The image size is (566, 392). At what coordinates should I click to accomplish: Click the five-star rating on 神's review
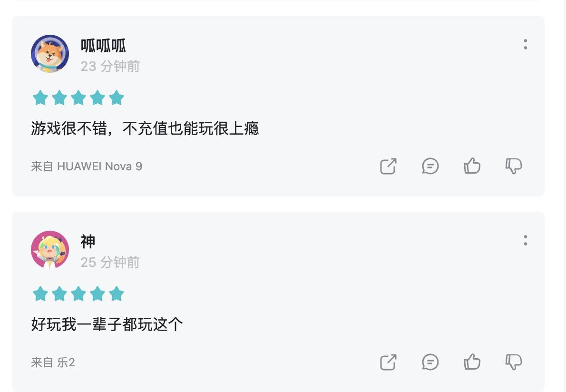78,294
